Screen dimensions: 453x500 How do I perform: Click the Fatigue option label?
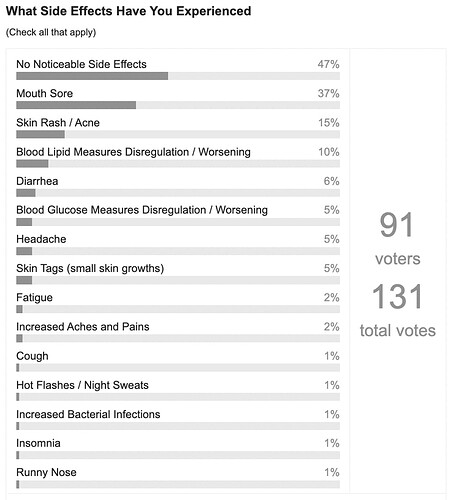[x=34, y=298]
